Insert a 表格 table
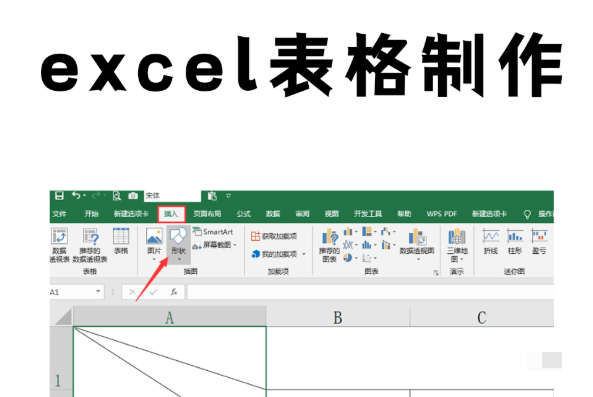Screen dimensions: 593x397 [x=121, y=241]
